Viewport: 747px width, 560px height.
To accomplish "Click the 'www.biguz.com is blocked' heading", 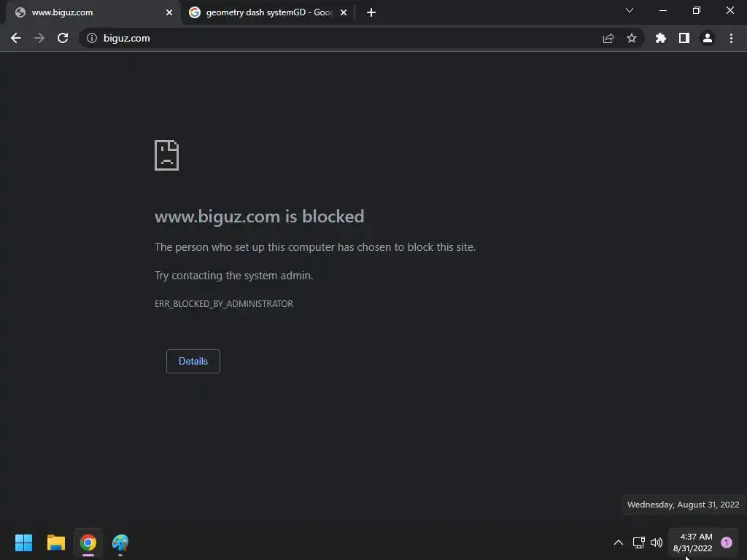I will click(x=259, y=217).
